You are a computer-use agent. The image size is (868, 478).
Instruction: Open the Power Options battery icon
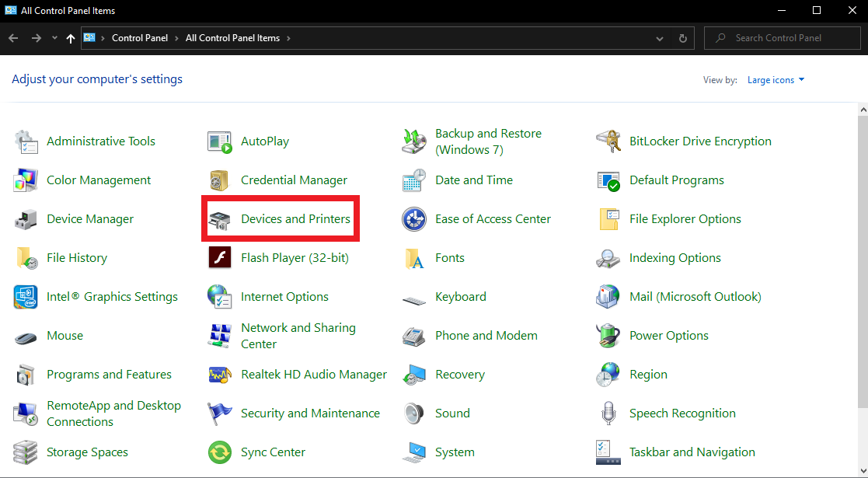[608, 336]
